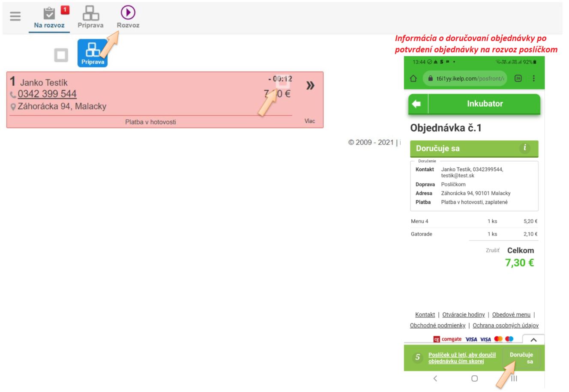Screen dimensions: 569x392
Task: Tap the back arrow in Inkubator header
Action: pos(416,104)
